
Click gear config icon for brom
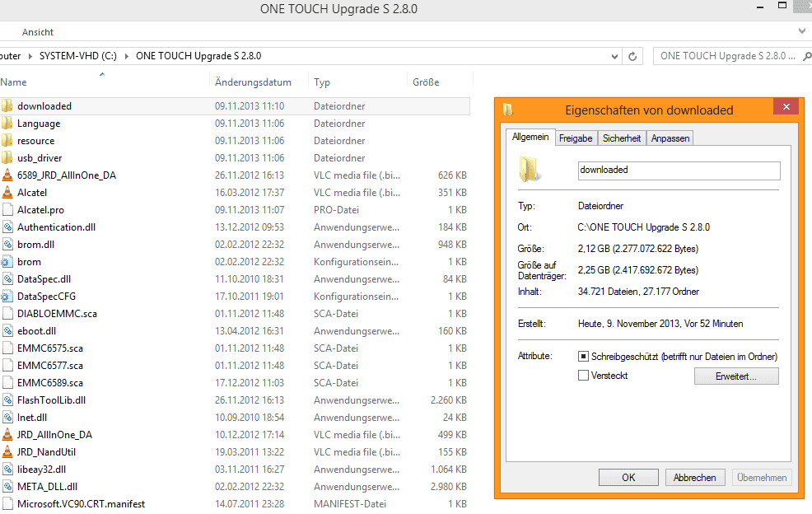pos(7,262)
